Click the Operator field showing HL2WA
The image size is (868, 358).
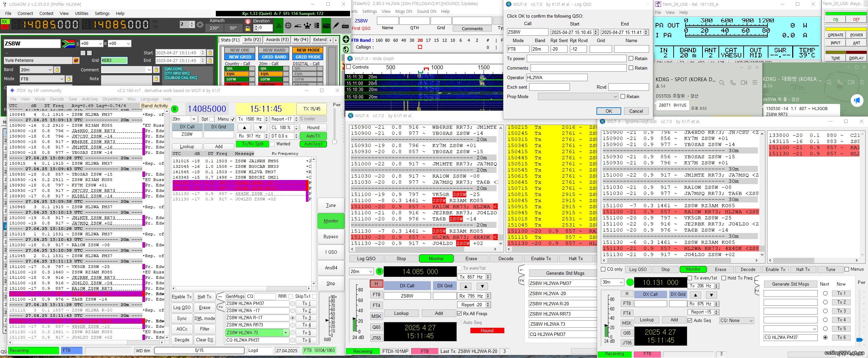pos(557,77)
